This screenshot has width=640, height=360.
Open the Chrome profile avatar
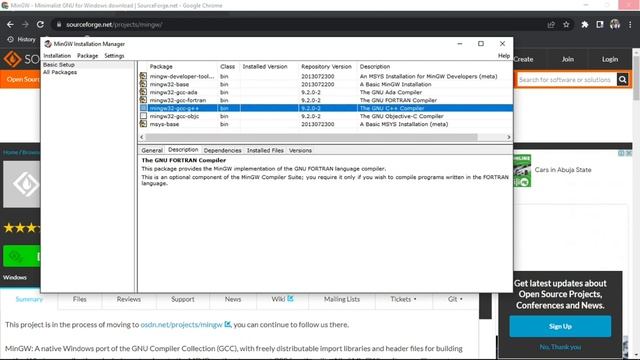tap(615, 24)
